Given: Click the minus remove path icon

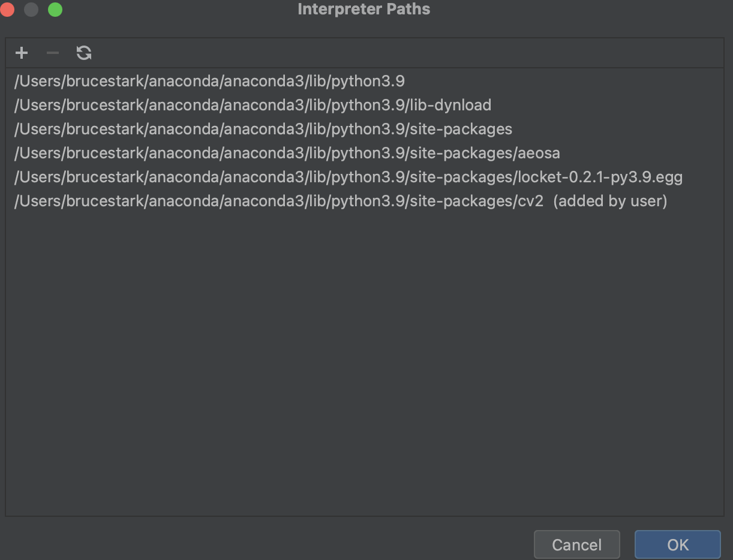Looking at the screenshot, I should pos(53,53).
